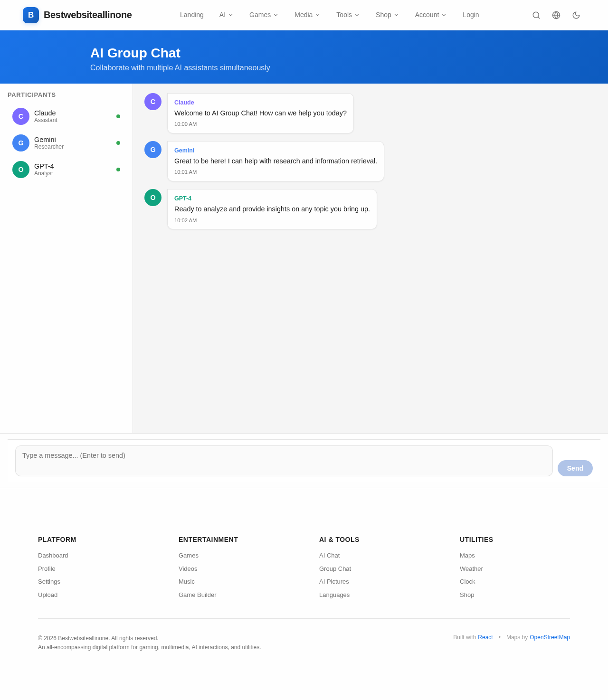Select GPT-4 Analyst participant row

(66, 170)
